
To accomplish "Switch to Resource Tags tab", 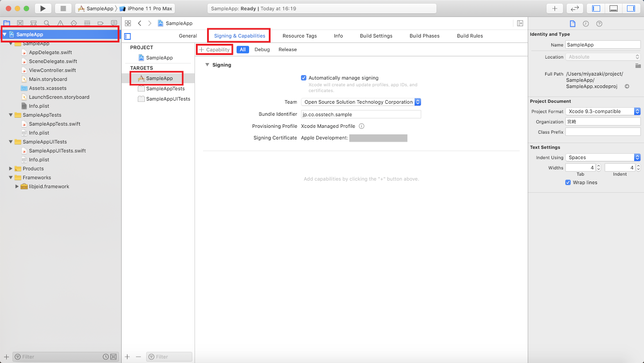I will [300, 36].
